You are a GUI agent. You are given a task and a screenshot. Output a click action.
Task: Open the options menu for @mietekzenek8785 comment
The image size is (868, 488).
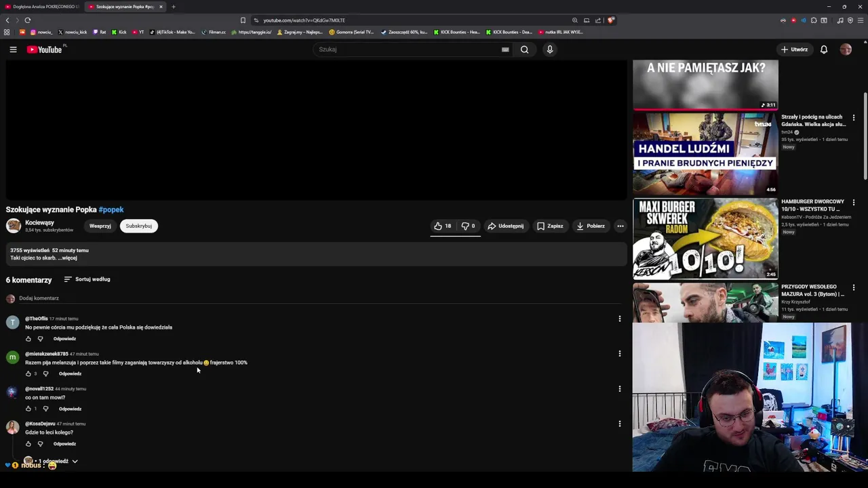click(x=619, y=353)
